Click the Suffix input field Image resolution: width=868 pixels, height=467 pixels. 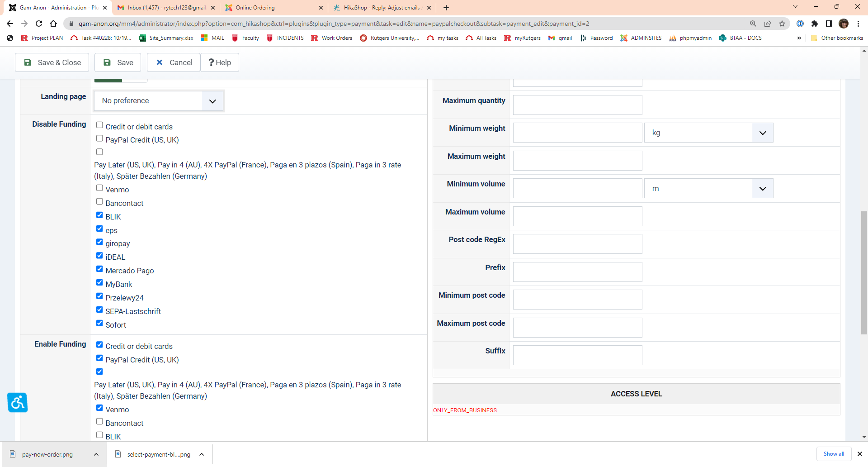(x=577, y=355)
